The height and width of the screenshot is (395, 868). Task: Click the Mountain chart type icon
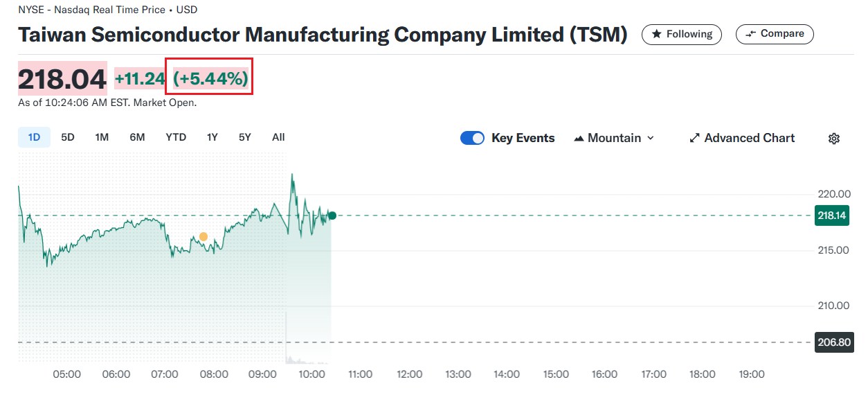coord(579,139)
